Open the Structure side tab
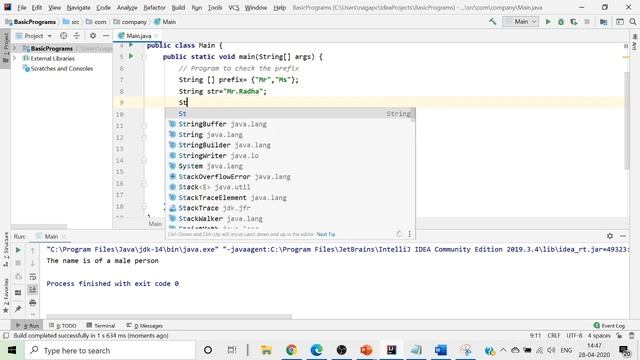 (x=5, y=250)
